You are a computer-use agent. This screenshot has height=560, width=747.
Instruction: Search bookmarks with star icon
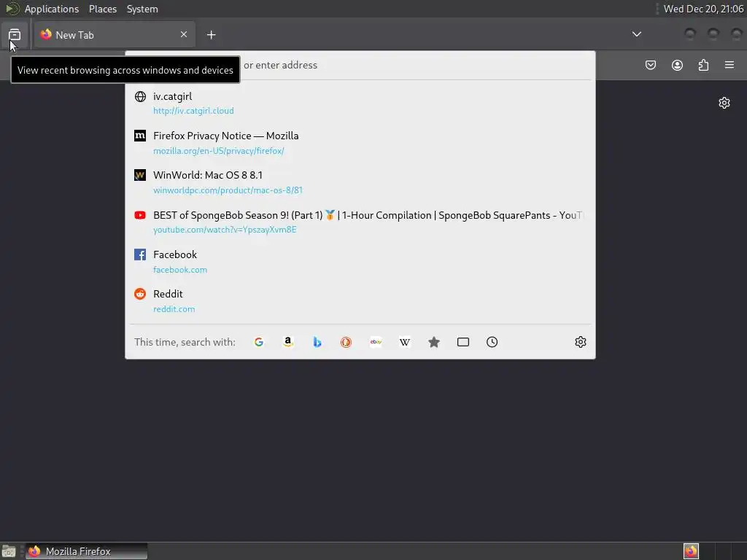[433, 342]
